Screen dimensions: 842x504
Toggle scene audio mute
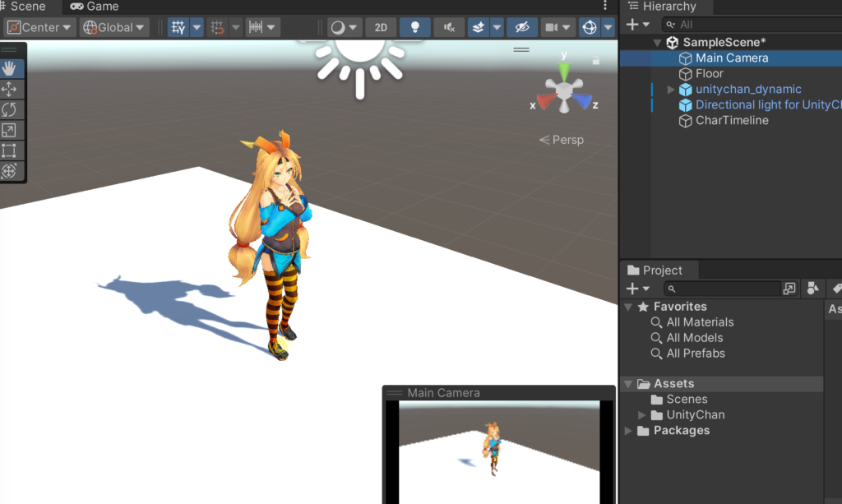click(449, 27)
